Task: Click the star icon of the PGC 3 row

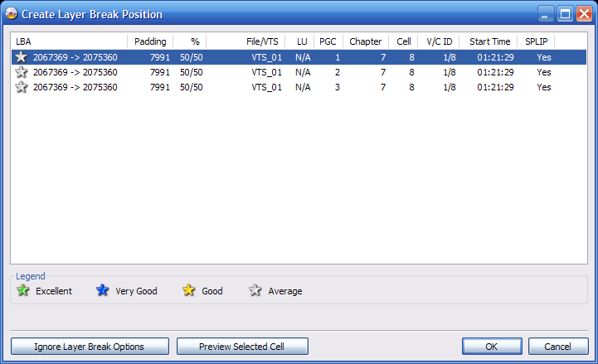Action: (22, 87)
